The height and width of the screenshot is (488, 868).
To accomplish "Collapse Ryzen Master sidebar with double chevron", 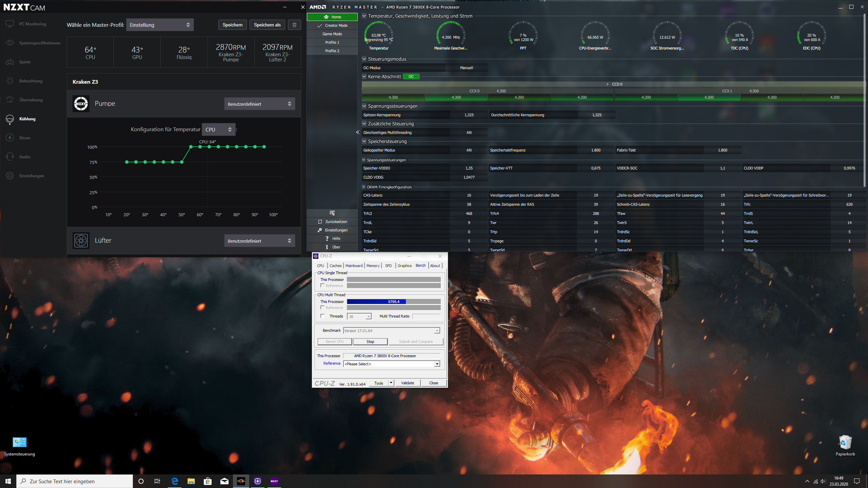I will [357, 132].
